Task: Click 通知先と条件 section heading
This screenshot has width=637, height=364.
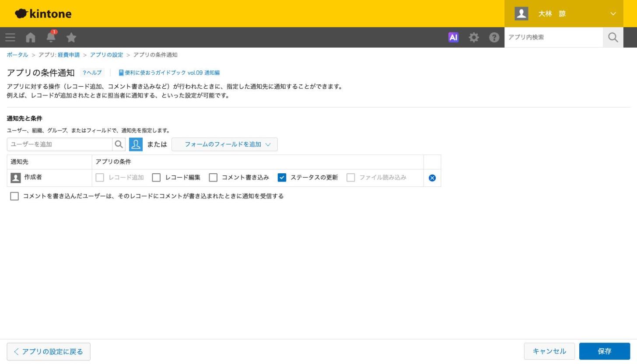Action: click(24, 119)
